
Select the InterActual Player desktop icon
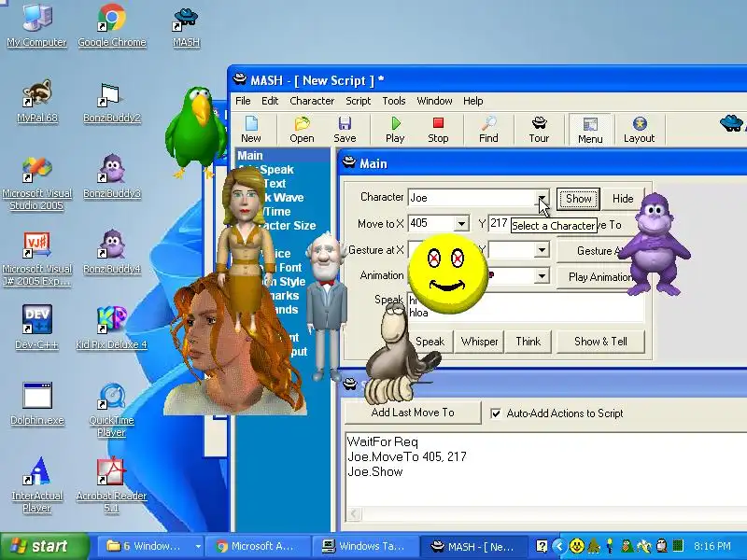[x=36, y=484]
